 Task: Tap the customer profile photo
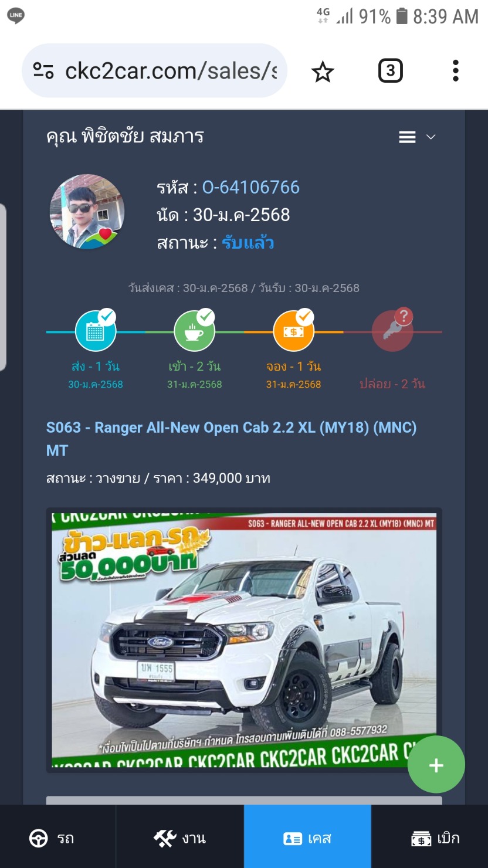87,212
